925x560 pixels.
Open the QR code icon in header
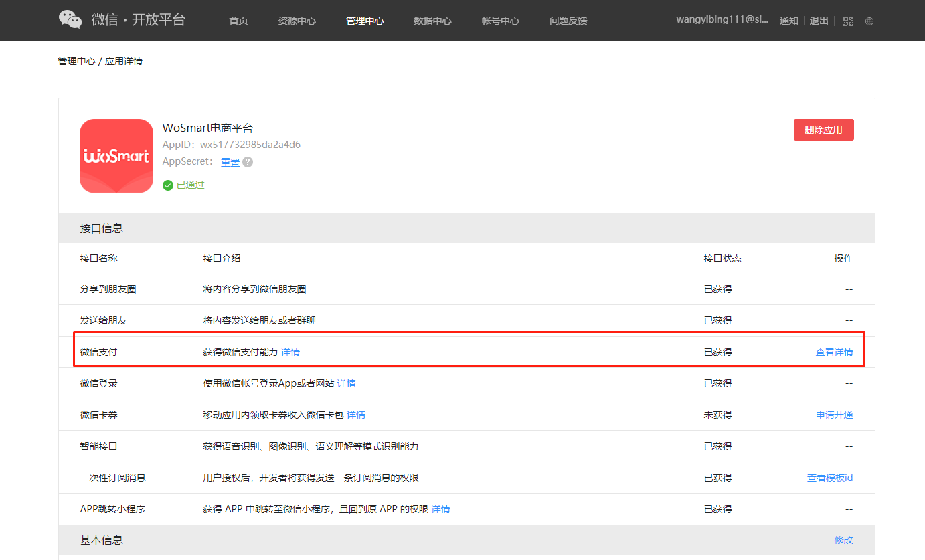point(849,21)
